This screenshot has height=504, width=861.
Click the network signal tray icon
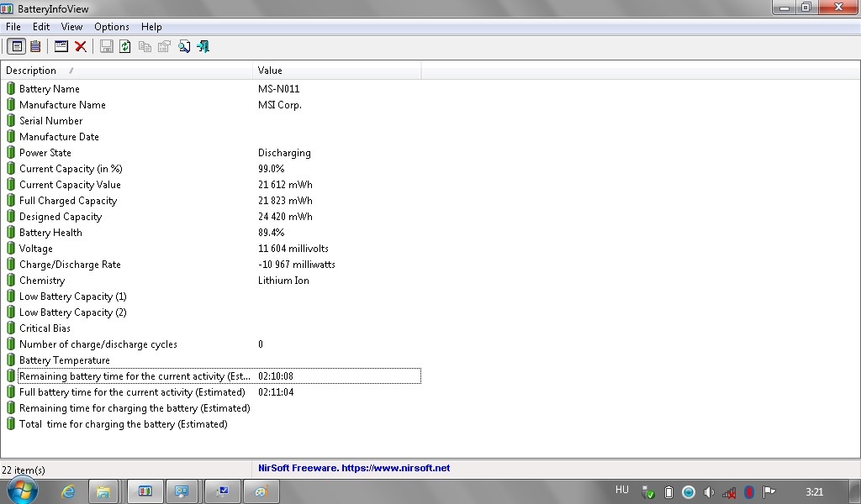pyautogui.click(x=729, y=492)
